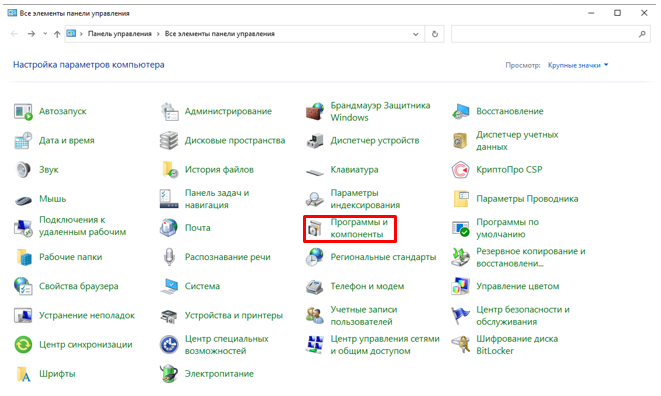Open the Дата и время icon
The width and height of the screenshot is (661, 396).
[23, 141]
